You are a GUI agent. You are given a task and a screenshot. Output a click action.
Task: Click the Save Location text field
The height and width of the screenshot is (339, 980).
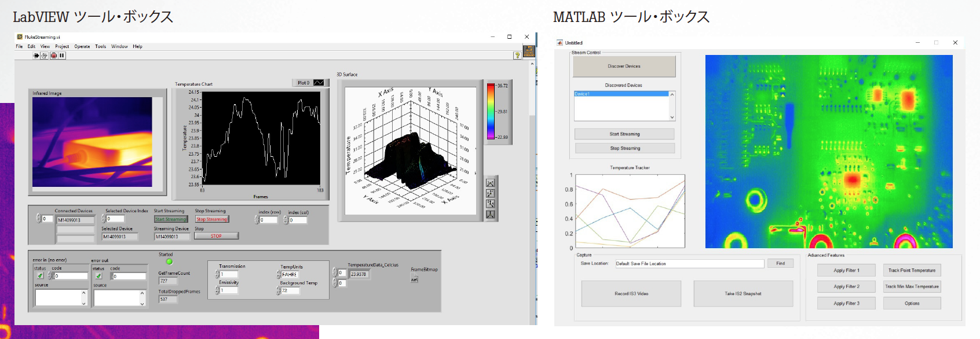pos(689,264)
